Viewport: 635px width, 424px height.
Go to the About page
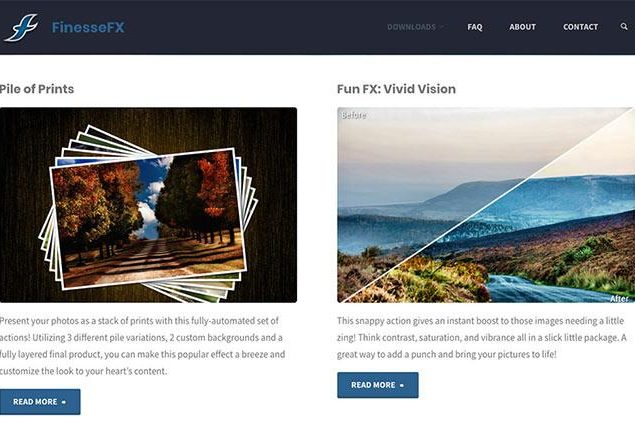point(522,27)
